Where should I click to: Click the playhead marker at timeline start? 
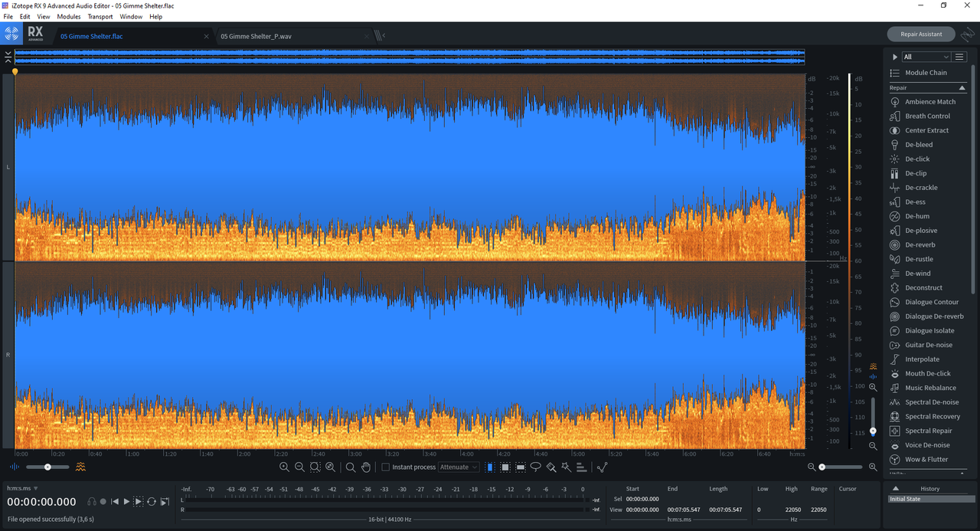pos(15,71)
